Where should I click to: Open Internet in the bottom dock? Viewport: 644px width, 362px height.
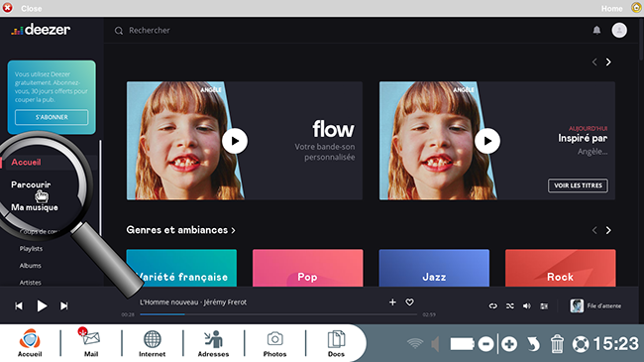152,343
